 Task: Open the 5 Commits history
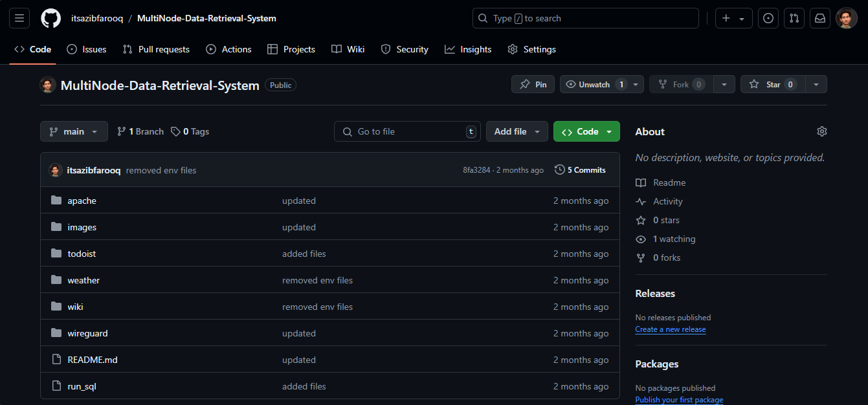tap(580, 170)
